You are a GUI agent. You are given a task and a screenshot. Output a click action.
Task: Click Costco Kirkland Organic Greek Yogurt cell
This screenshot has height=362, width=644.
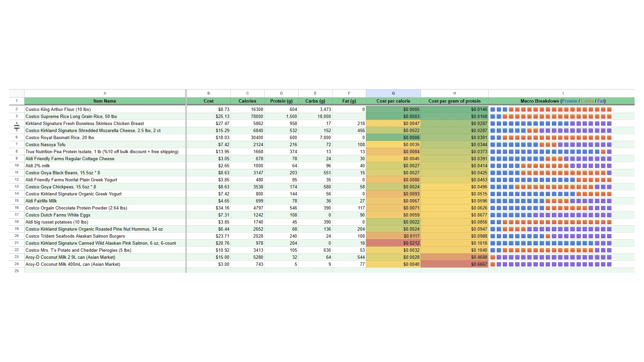pos(105,194)
